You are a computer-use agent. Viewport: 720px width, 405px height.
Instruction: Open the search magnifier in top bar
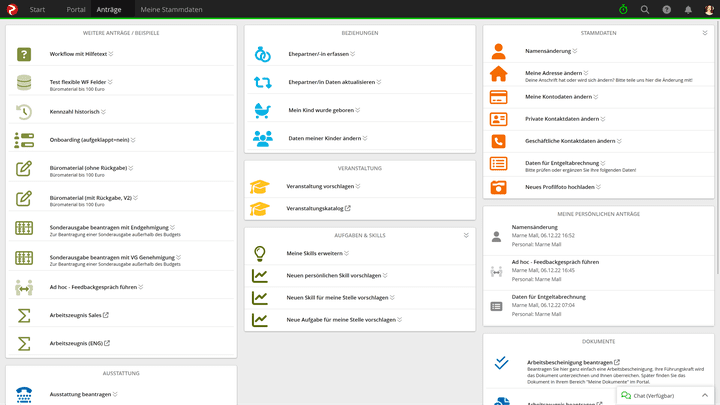click(645, 9)
